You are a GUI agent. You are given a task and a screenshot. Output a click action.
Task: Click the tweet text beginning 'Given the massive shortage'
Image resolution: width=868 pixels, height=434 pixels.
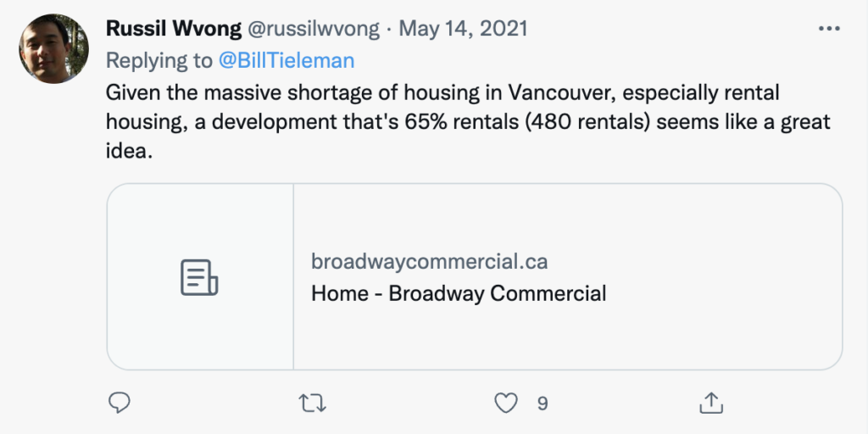[468, 122]
